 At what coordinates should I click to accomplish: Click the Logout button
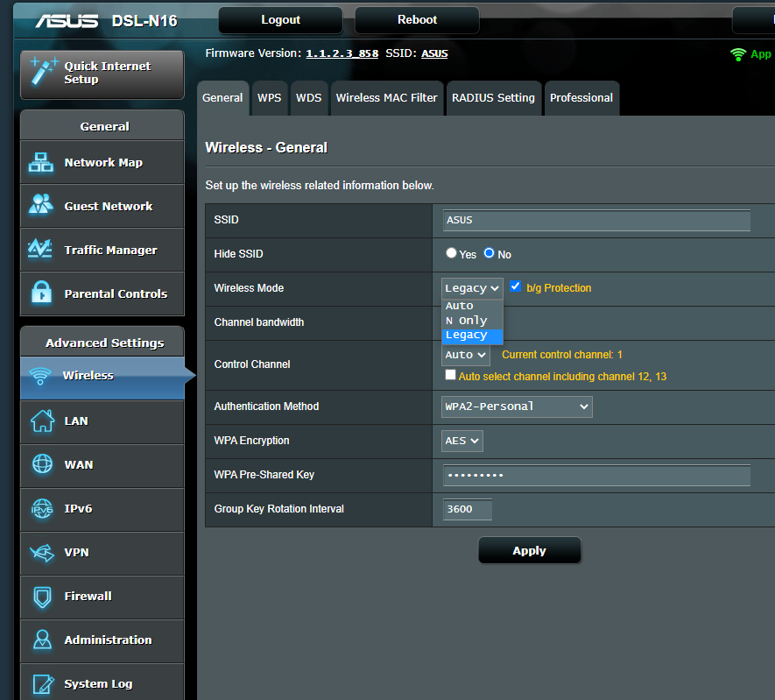point(280,20)
